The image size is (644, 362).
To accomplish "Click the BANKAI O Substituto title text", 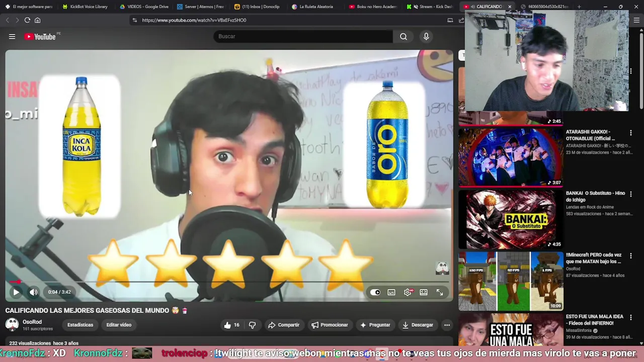I will click(x=596, y=197).
